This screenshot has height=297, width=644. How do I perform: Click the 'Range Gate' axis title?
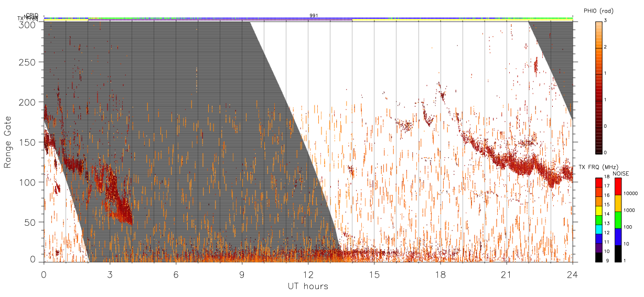[x=8, y=142]
